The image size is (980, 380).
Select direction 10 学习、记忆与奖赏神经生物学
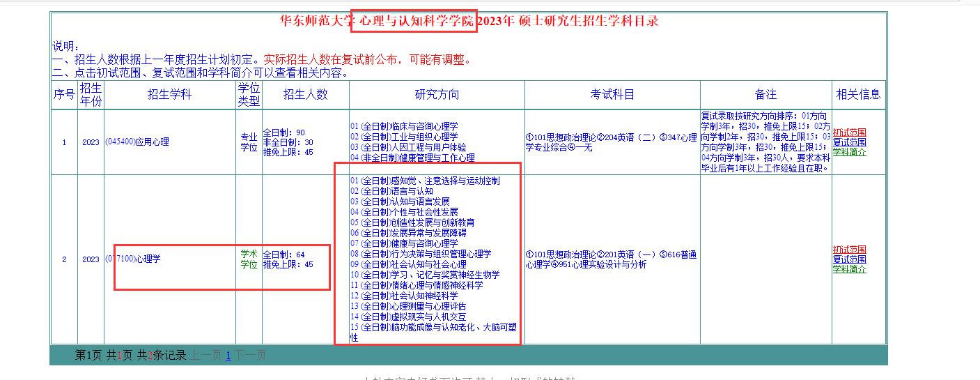click(x=425, y=275)
